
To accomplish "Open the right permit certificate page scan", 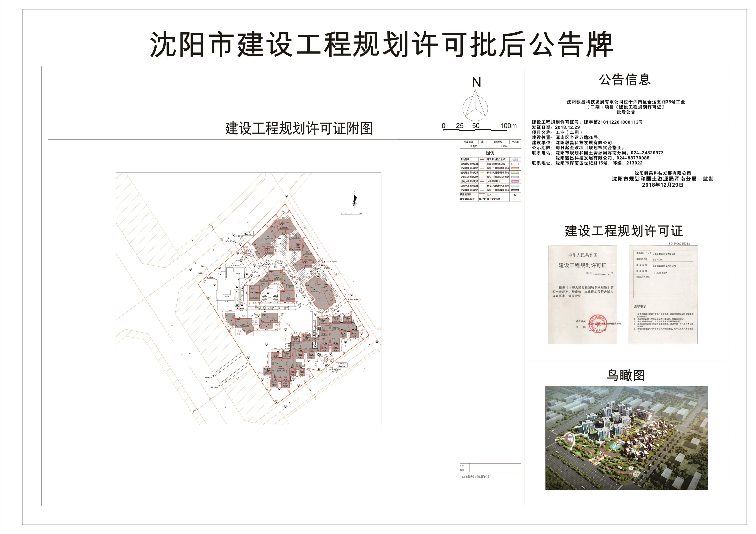I will [x=663, y=295].
